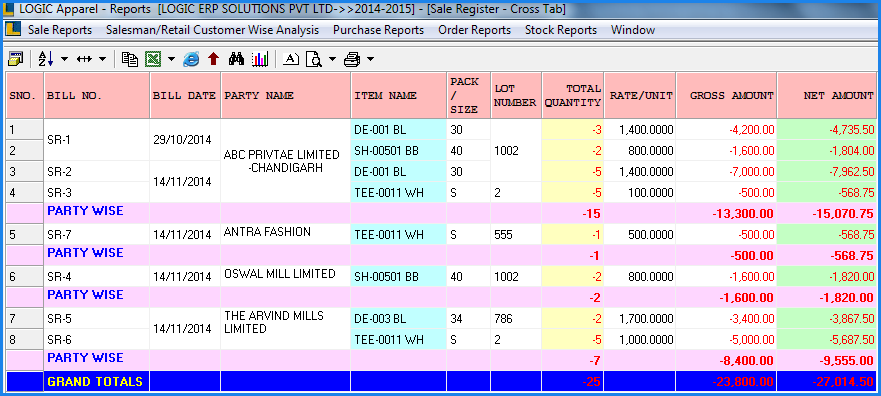Click the BILL NO. column header

[97, 95]
